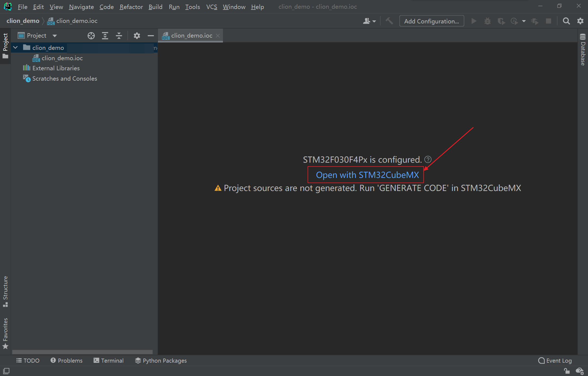588x376 pixels.
Task: Open IDE settings gear in toolbar
Action: [580, 21]
